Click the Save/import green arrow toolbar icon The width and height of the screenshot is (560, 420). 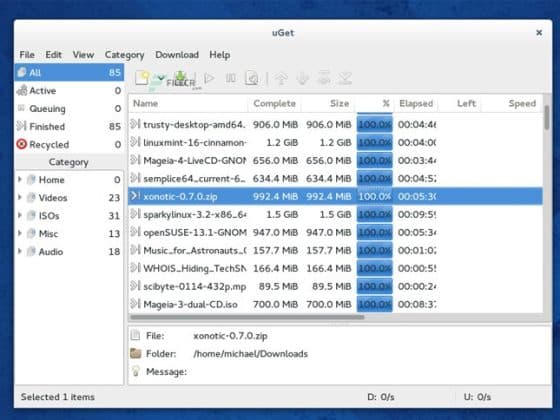[181, 78]
